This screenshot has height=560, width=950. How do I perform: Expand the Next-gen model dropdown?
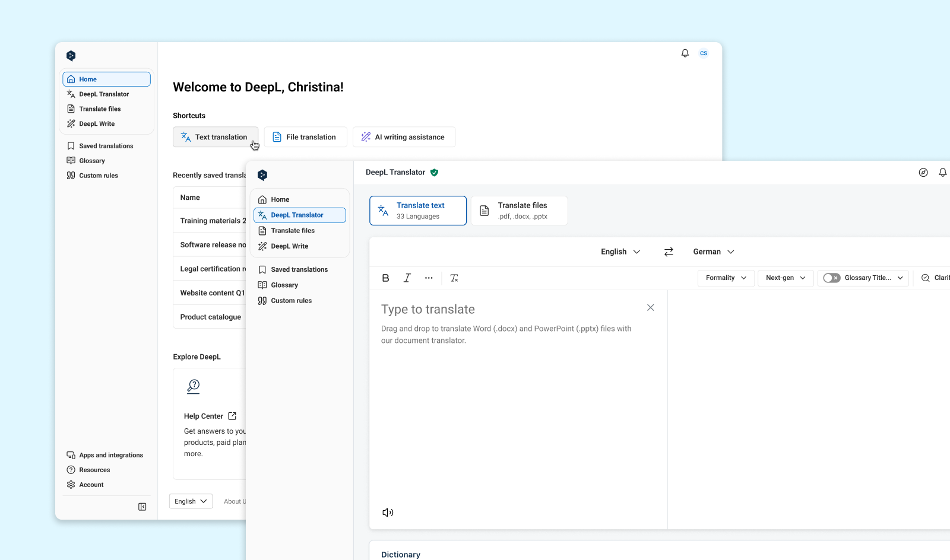[786, 278]
